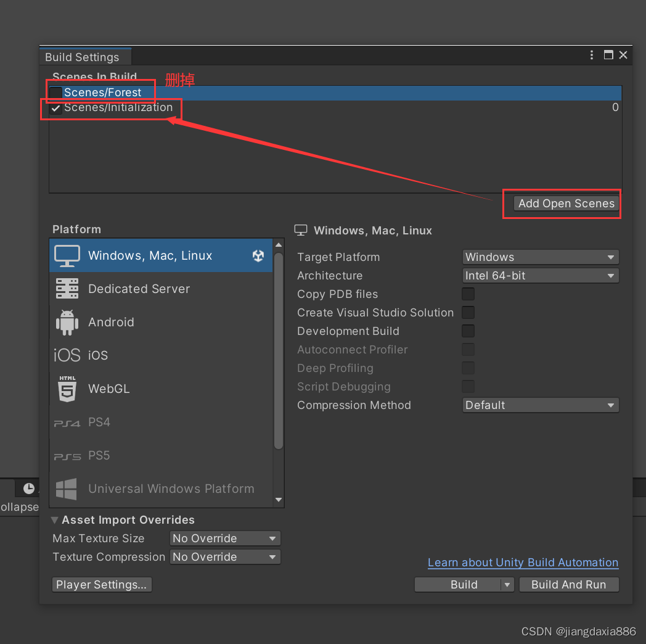Select the PS4 platform icon

coord(67,423)
